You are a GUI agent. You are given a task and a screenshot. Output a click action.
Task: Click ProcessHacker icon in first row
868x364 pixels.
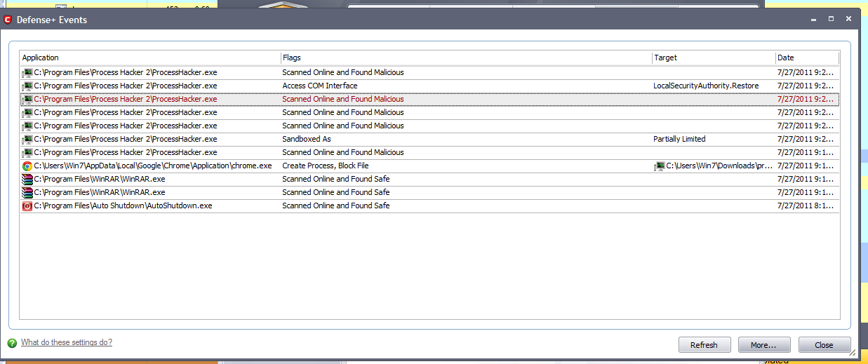pos(27,72)
